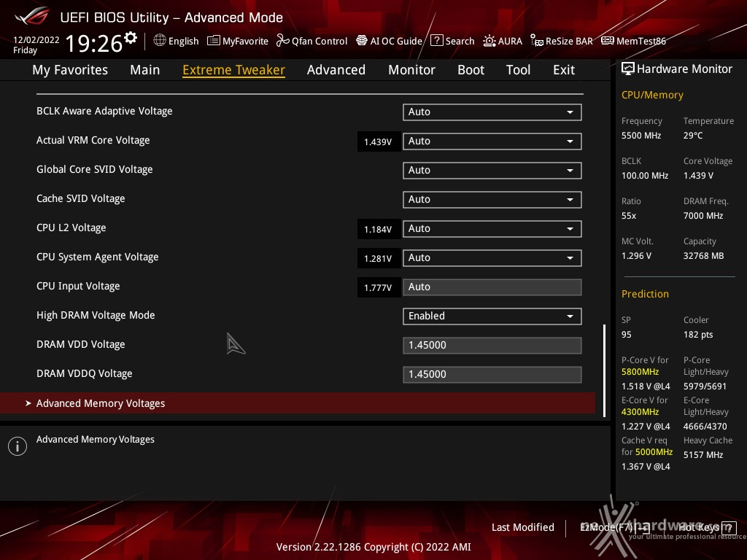The image size is (747, 560).
Task: Select the High DRAM Voltage Mode label
Action: 96,315
